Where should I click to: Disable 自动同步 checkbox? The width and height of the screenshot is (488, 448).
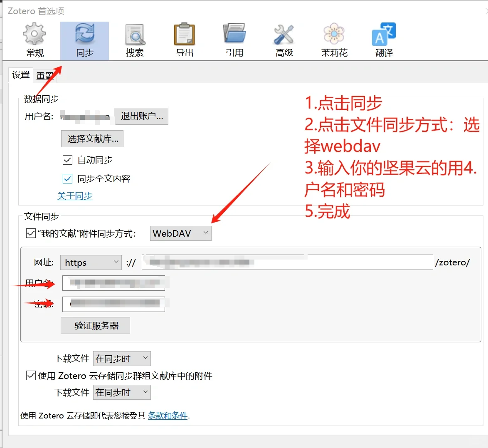[67, 160]
